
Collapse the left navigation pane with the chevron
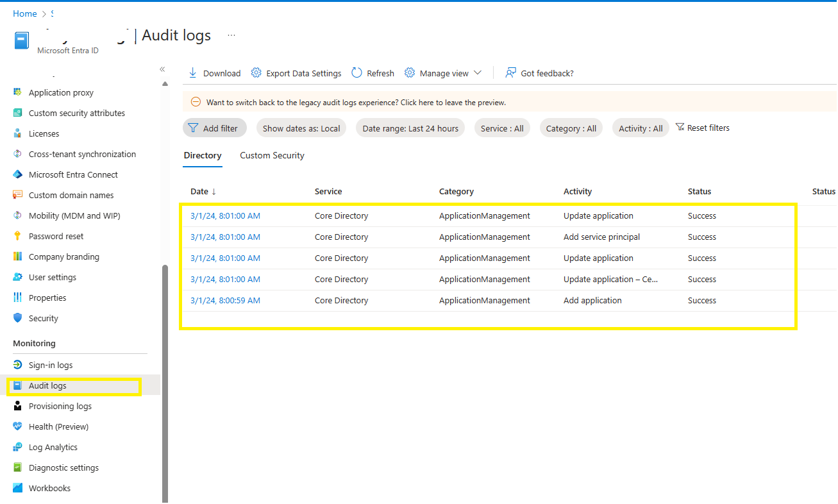[162, 69]
